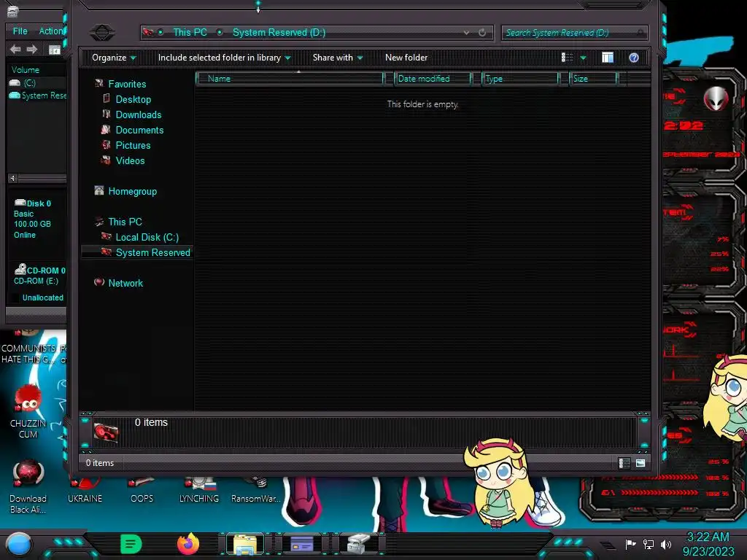Click Back arrow in Disk Management toolbar

[x=15, y=49]
